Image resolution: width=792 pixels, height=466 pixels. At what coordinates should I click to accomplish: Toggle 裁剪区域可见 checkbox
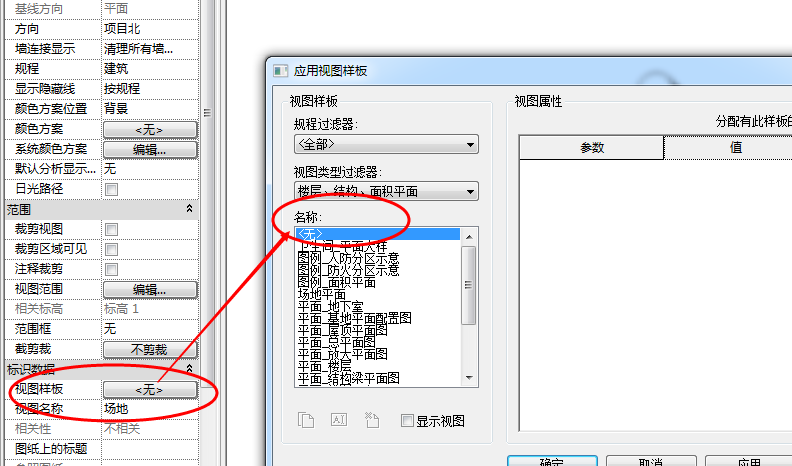tap(112, 249)
